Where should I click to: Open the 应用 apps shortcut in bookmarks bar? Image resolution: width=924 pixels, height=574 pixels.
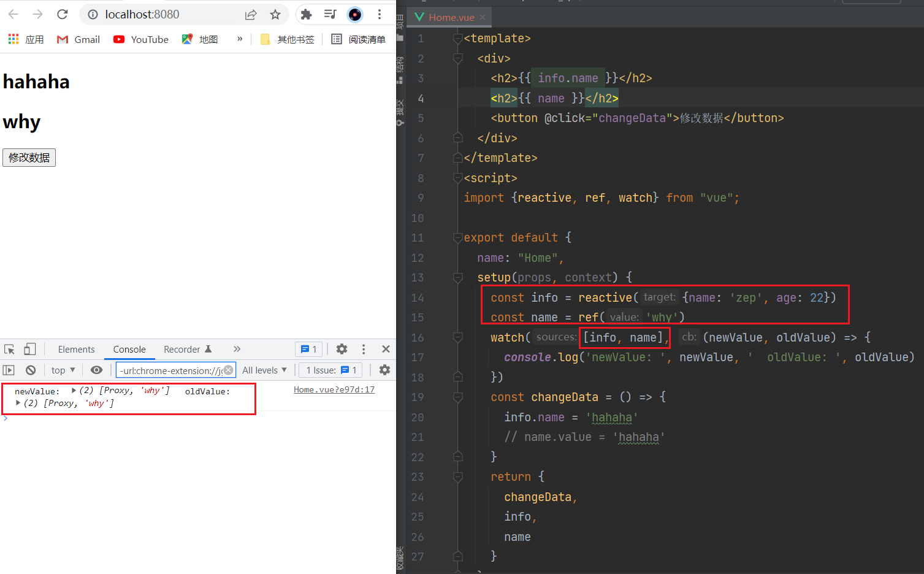click(x=26, y=39)
